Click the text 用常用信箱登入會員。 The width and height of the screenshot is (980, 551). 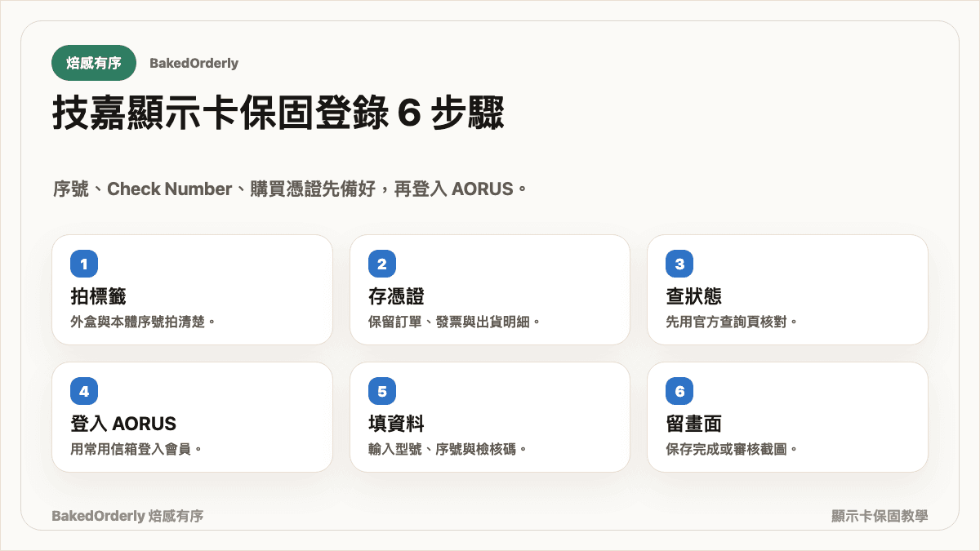click(x=137, y=449)
